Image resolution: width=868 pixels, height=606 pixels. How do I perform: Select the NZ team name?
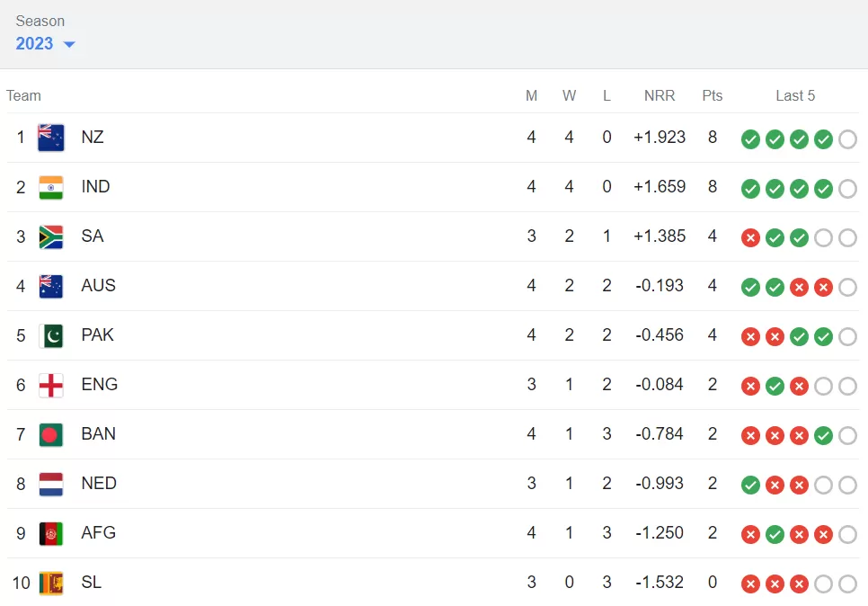click(x=93, y=138)
